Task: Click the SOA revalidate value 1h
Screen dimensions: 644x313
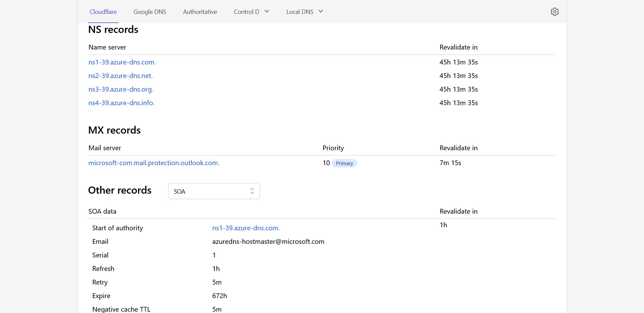Action: click(x=443, y=225)
